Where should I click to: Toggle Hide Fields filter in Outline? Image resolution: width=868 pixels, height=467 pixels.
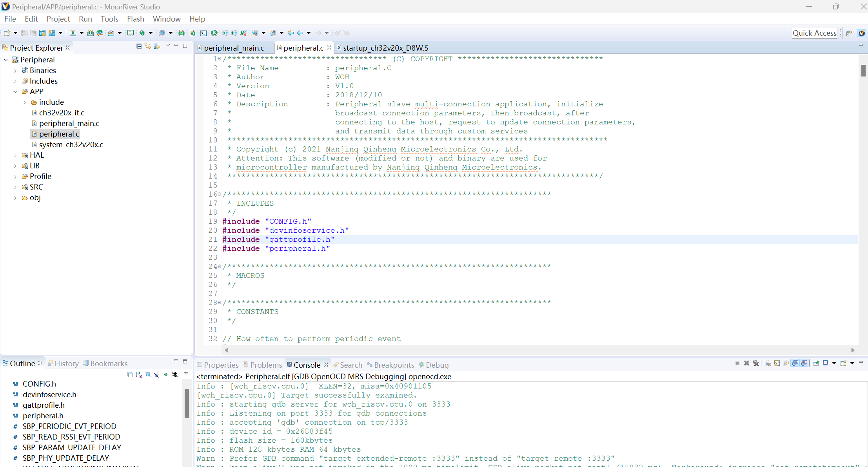pos(148,374)
